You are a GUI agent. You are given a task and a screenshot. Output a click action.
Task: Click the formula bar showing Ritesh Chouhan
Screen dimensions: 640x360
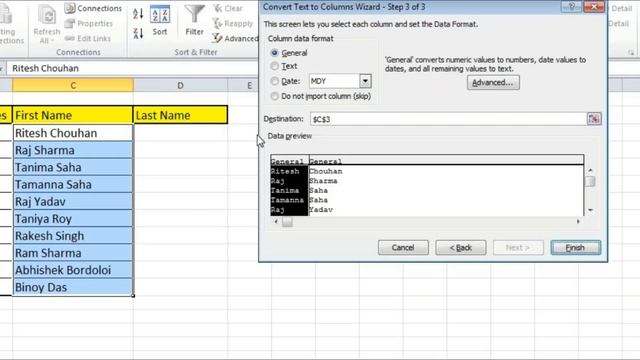(x=133, y=68)
